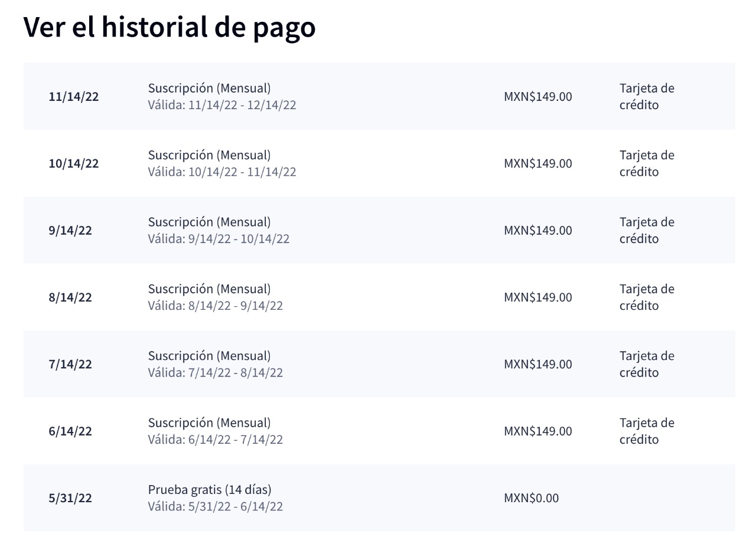Open subscription valid 8/14/22 - 9/14/22
Viewport: 756px width, 537px height.
pyautogui.click(x=216, y=297)
